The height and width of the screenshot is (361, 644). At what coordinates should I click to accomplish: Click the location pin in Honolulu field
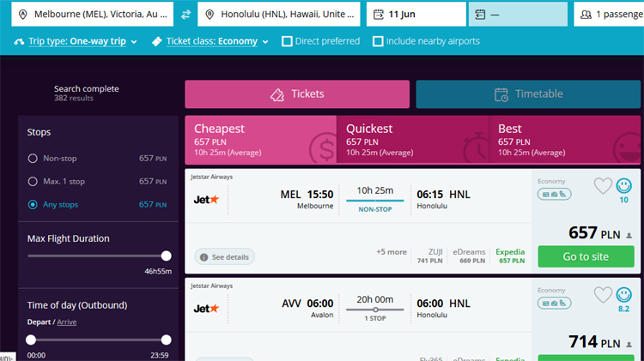coord(210,15)
